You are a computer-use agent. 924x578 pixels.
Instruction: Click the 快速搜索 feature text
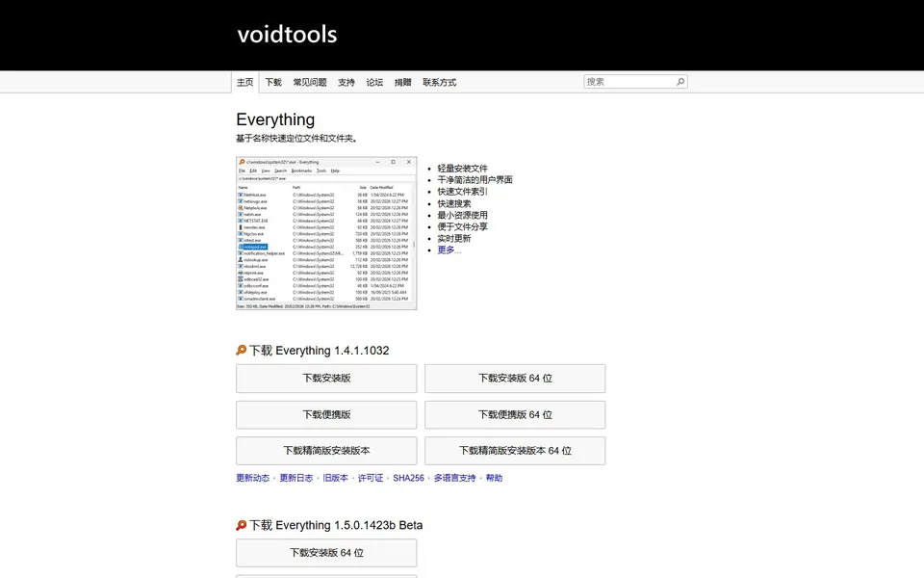pos(453,203)
